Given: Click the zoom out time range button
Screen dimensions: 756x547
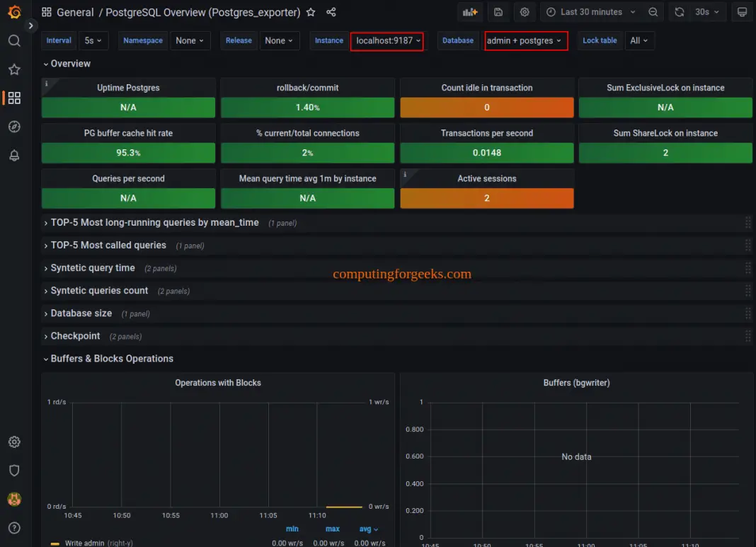Looking at the screenshot, I should click(x=653, y=12).
